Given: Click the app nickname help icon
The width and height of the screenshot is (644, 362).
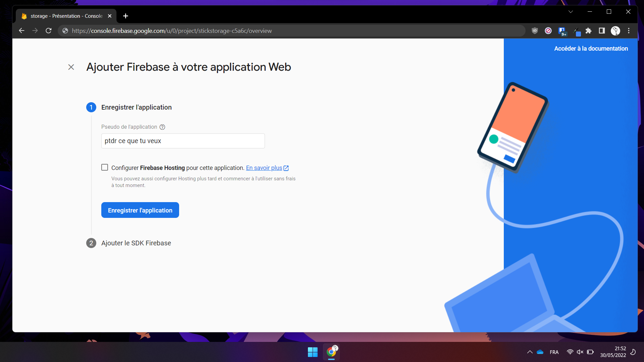Looking at the screenshot, I should pyautogui.click(x=162, y=127).
